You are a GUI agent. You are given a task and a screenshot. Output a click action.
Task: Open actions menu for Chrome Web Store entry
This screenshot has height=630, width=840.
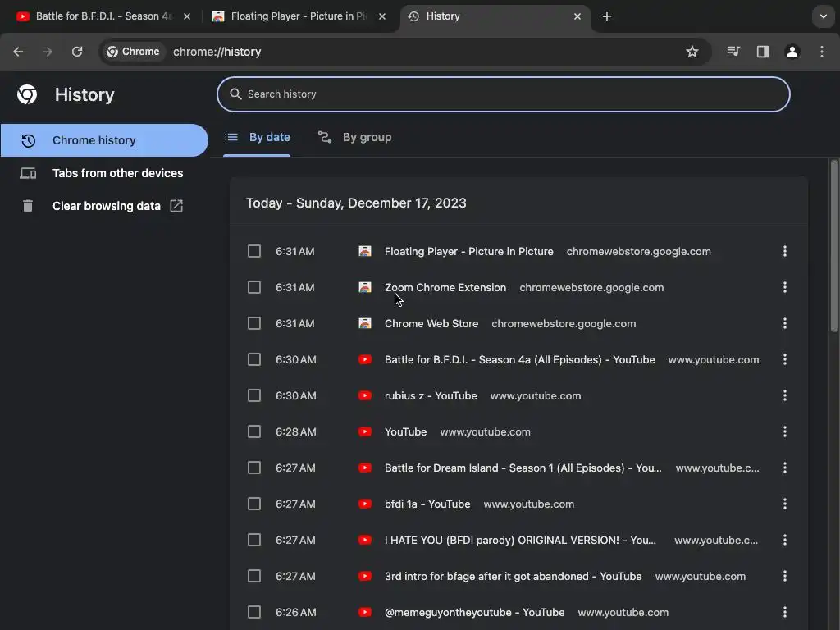pos(785,323)
